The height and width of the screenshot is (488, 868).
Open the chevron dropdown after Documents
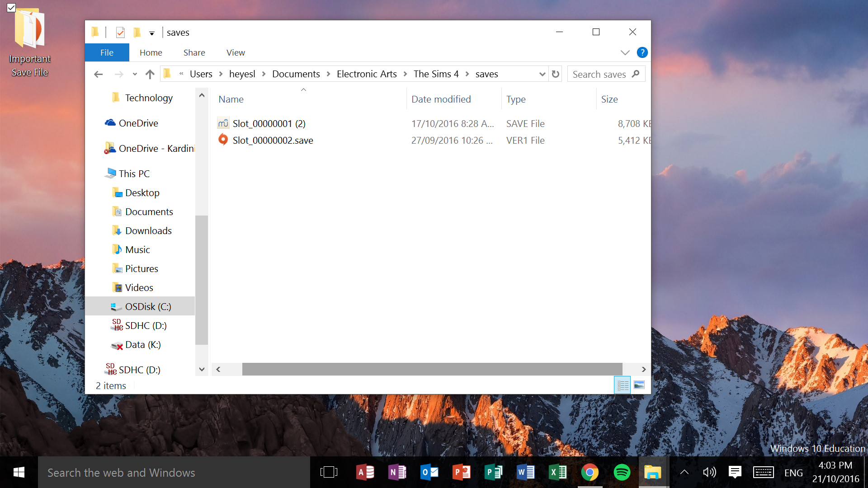point(328,74)
